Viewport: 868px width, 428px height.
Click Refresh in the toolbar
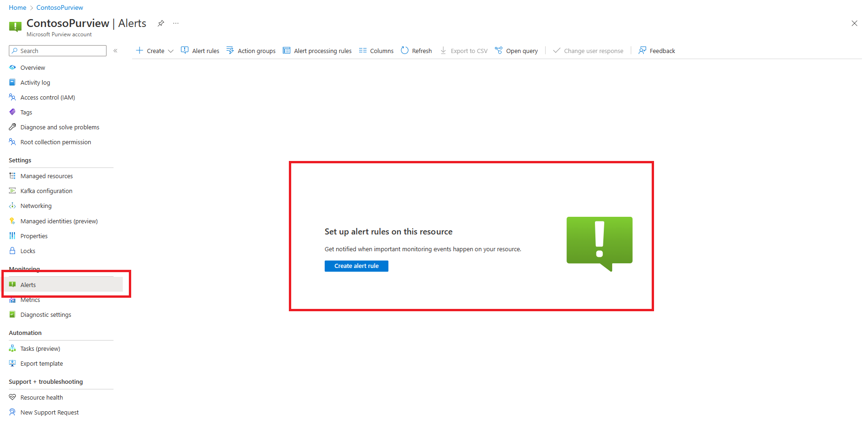coord(416,51)
